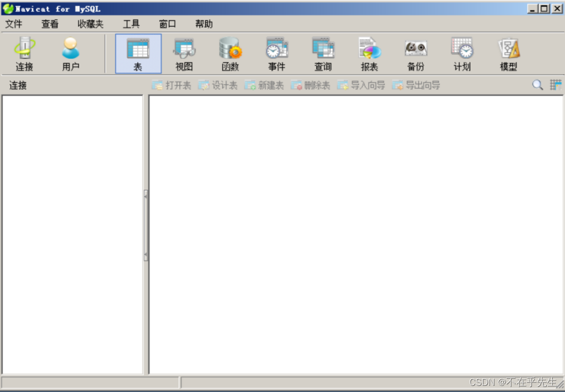The image size is (565, 392).
Task: Open the 工具 (Tools) menu
Action: (x=131, y=24)
